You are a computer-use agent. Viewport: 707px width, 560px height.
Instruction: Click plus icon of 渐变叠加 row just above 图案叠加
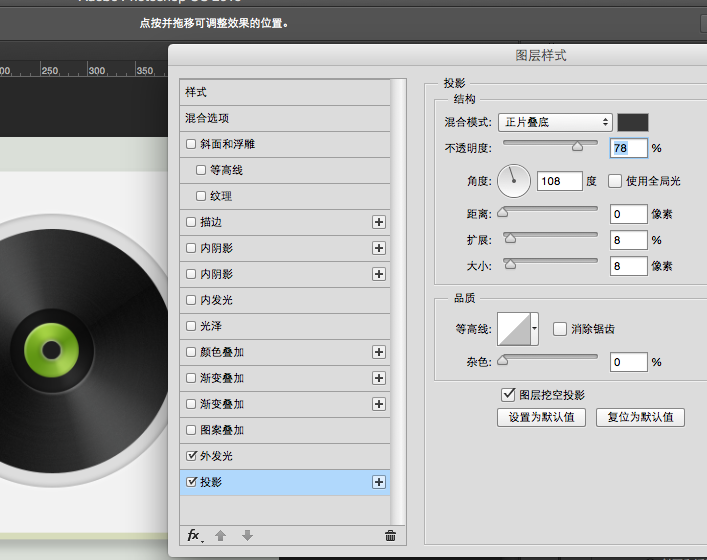pos(379,404)
